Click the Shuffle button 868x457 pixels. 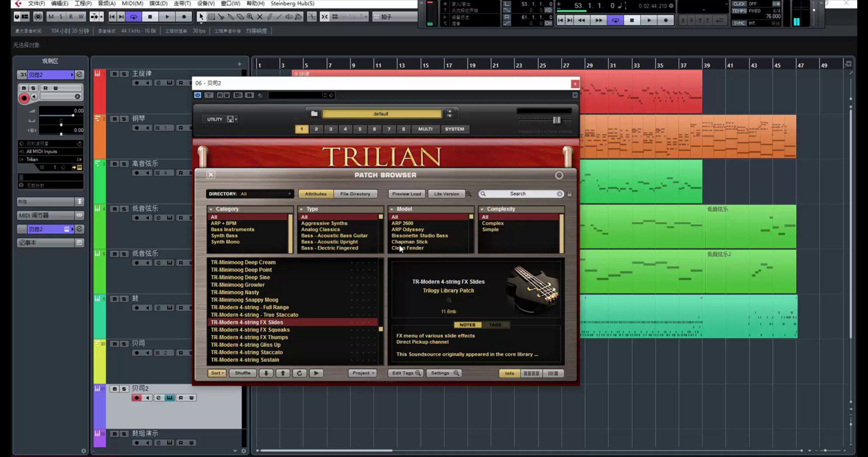(x=243, y=373)
